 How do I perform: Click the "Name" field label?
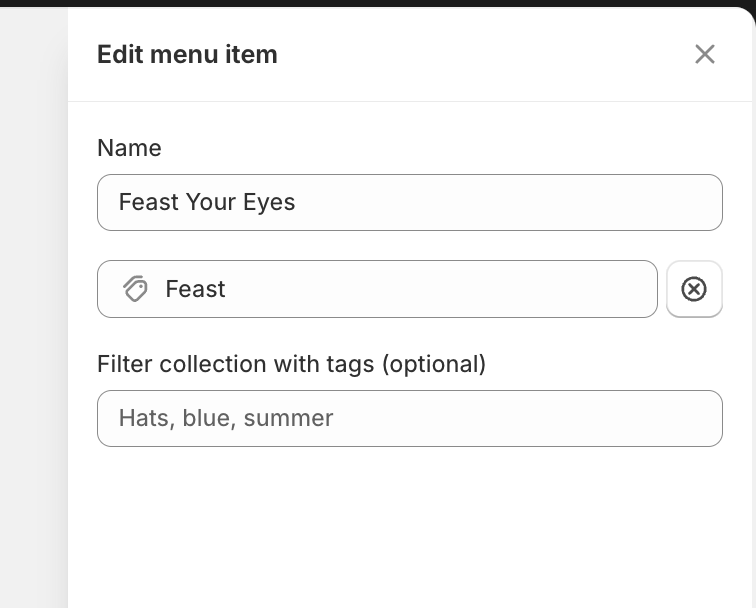[x=129, y=148]
